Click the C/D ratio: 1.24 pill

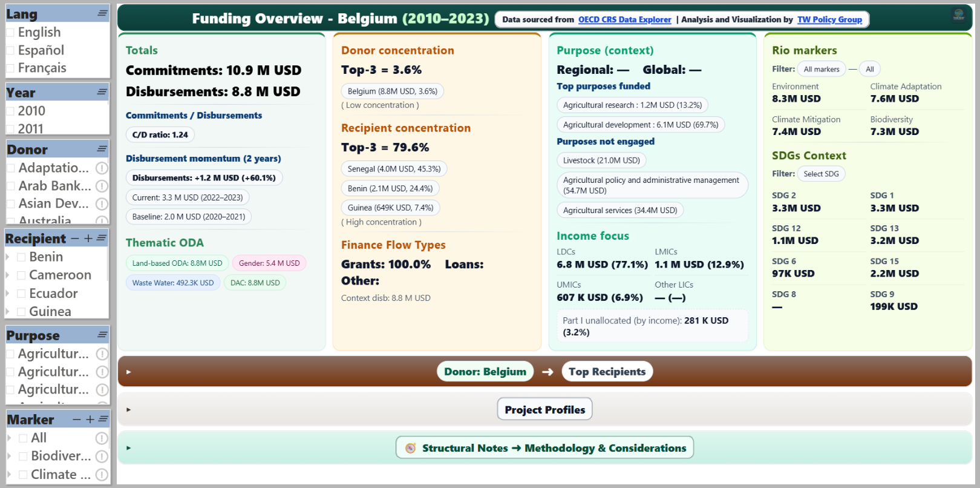click(160, 135)
